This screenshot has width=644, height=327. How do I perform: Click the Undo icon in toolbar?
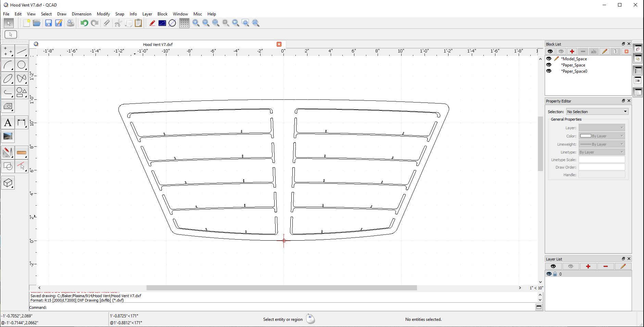tap(84, 23)
